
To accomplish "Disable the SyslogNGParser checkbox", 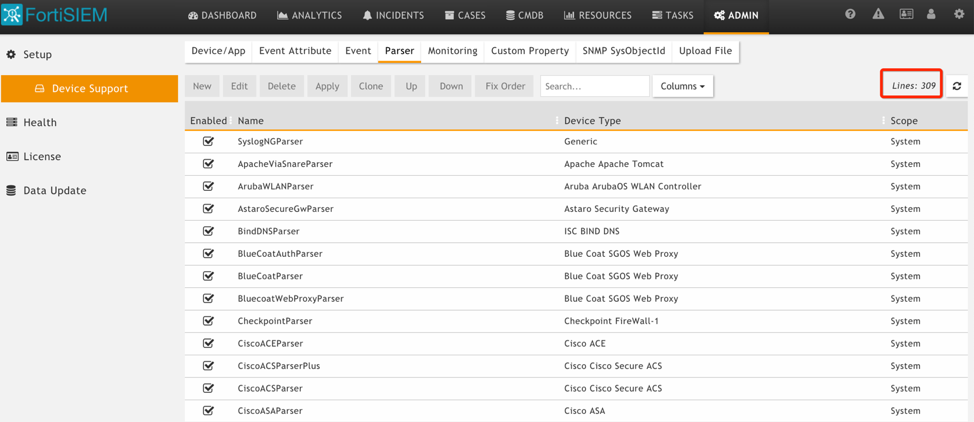I will [x=208, y=141].
